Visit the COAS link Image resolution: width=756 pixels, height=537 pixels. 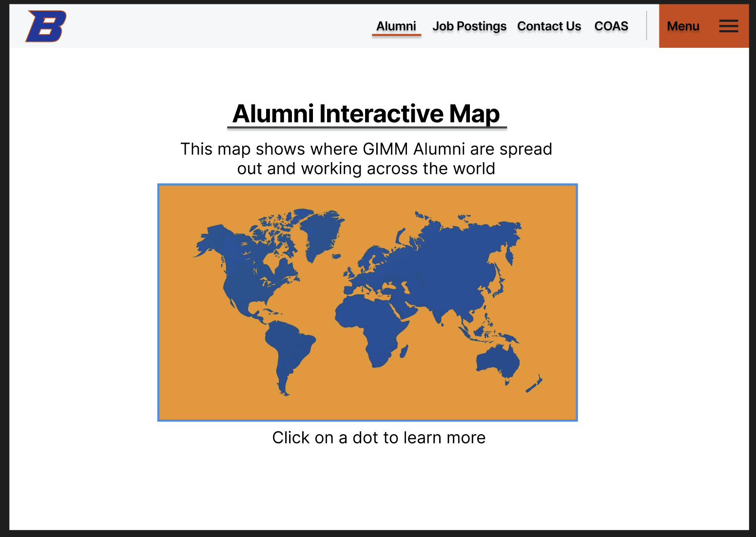coord(611,26)
